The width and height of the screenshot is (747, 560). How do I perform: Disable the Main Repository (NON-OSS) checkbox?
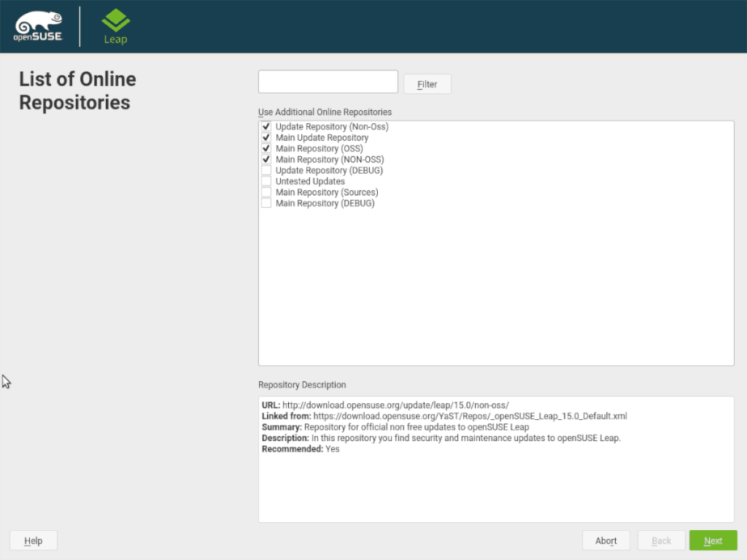click(x=266, y=159)
